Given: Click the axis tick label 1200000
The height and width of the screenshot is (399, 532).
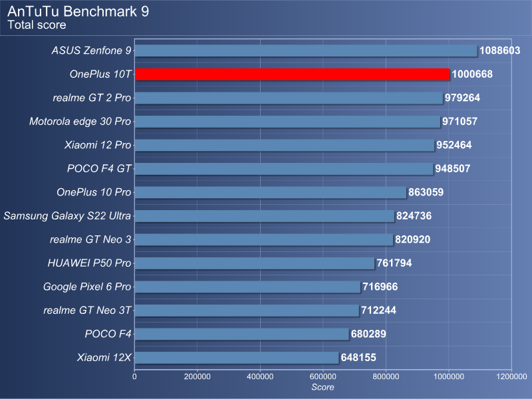Looking at the screenshot, I should tap(511, 376).
